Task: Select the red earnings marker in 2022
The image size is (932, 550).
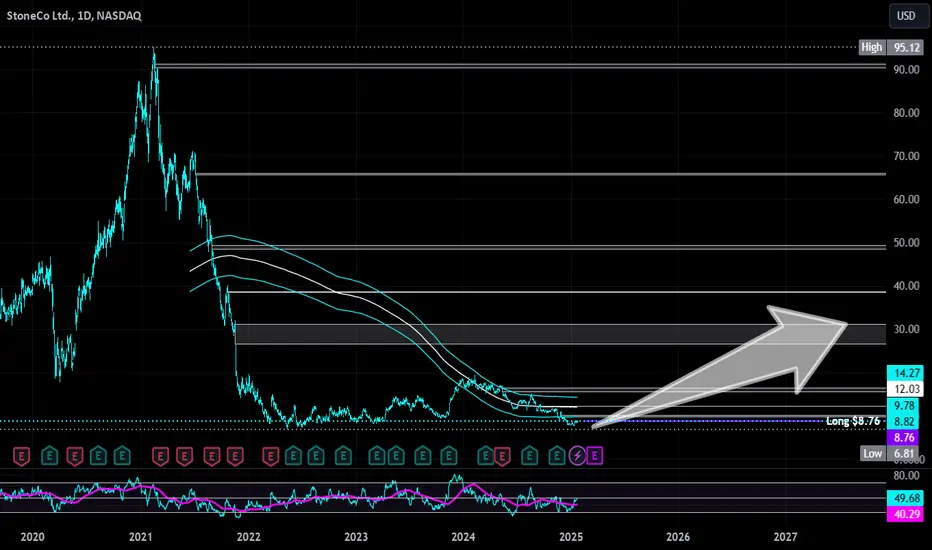Action: pos(270,456)
